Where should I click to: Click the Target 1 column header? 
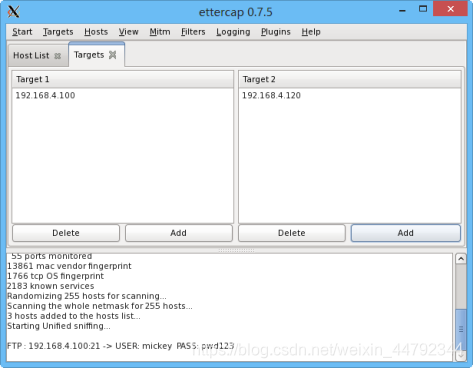point(123,79)
